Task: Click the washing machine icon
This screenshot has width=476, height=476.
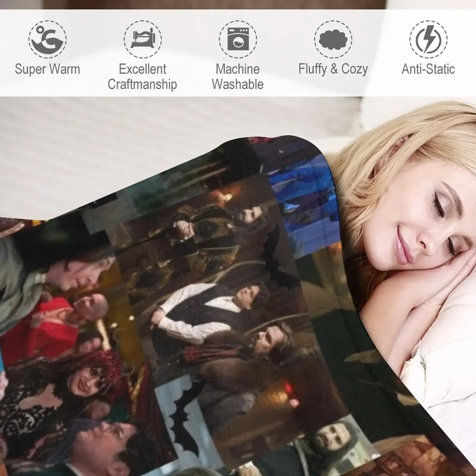Action: [x=238, y=39]
